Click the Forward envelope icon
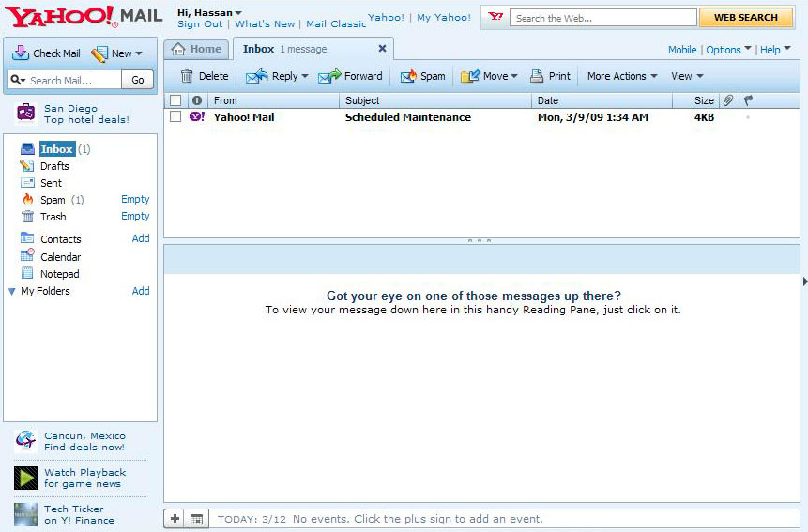Viewport: 808px width, 532px height. pyautogui.click(x=329, y=76)
